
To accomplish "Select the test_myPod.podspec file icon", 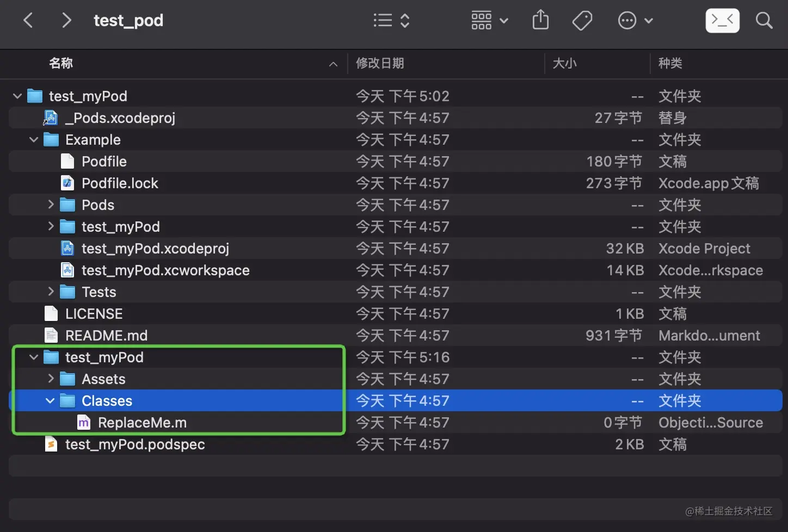I will coord(51,444).
